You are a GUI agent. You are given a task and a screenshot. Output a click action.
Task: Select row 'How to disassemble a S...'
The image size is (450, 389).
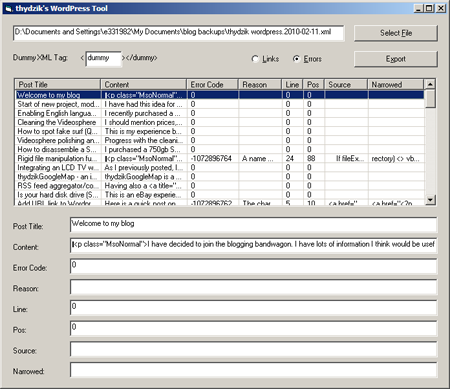point(220,149)
